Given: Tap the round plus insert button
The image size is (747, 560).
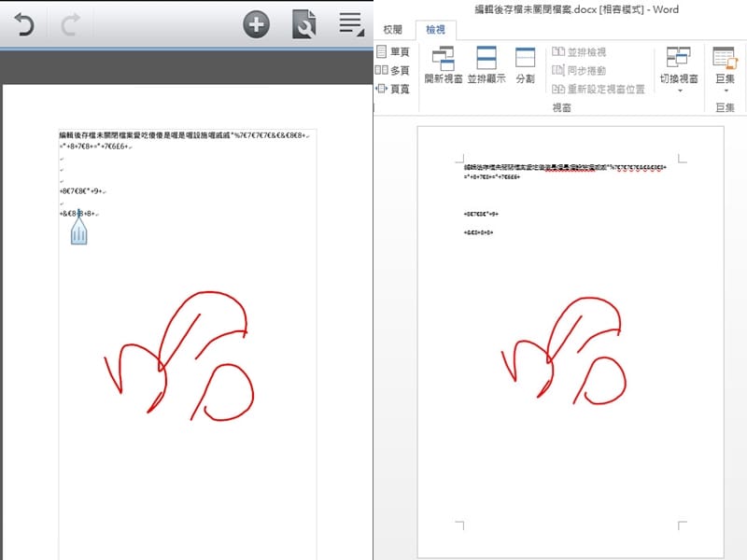Looking at the screenshot, I should click(256, 24).
